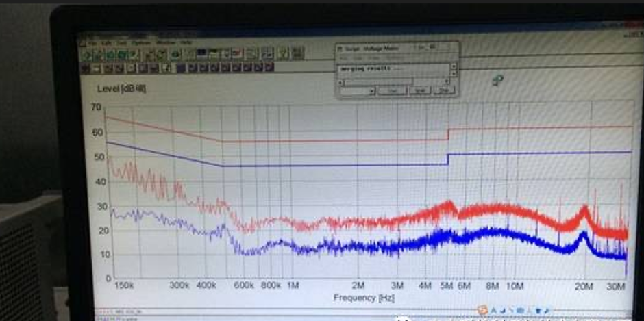The height and width of the screenshot is (321, 644).
Task: Click the scroll-up arrow beside the merging results text
Action: click(x=453, y=66)
